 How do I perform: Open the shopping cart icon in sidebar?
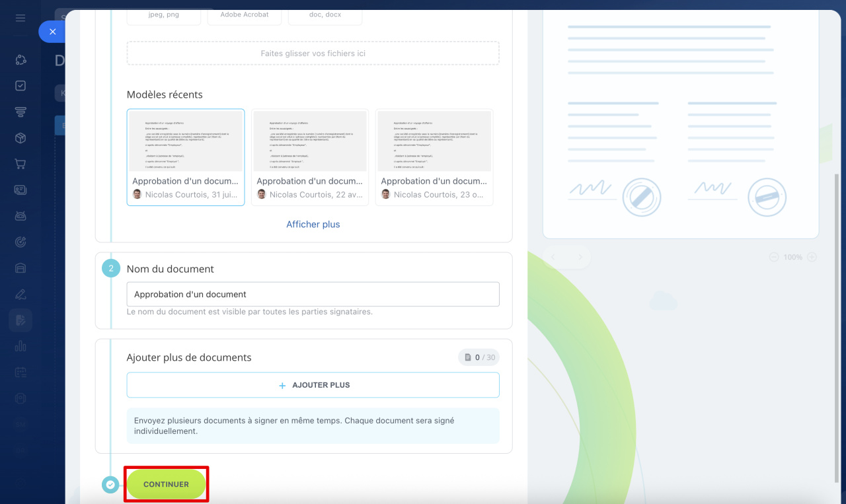pos(20,164)
